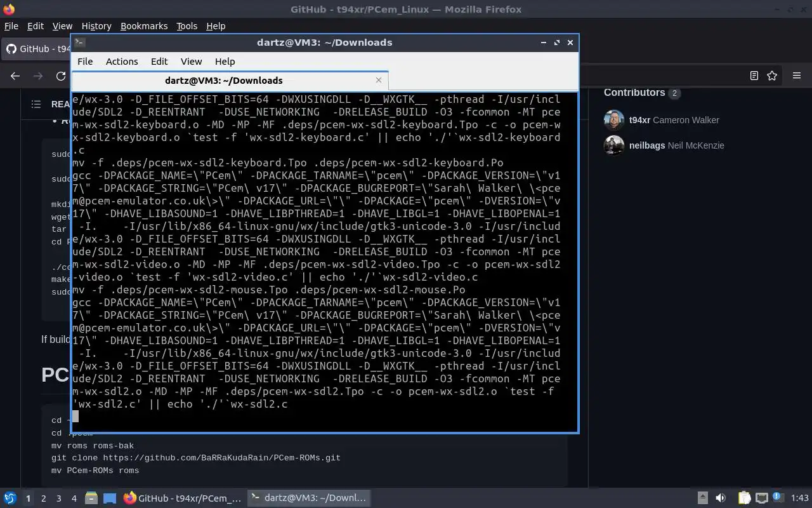Image resolution: width=812 pixels, height=508 pixels.
Task: Open network status tray icon
Action: pyautogui.click(x=762, y=498)
